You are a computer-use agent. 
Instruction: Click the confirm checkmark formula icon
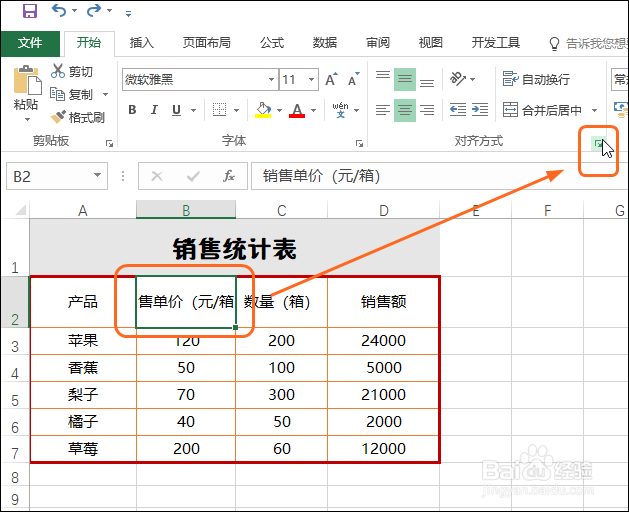pyautogui.click(x=193, y=176)
